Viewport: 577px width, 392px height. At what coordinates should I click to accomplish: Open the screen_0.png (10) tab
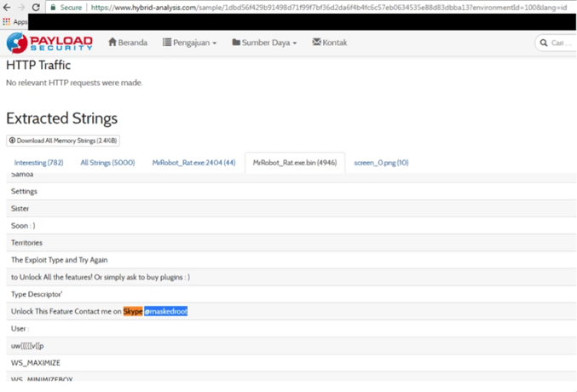(x=381, y=163)
